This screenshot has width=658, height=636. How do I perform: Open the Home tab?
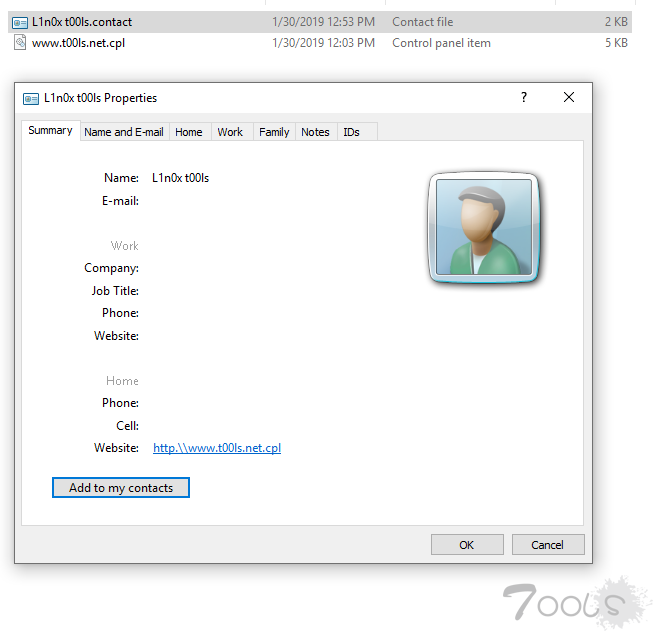188,132
